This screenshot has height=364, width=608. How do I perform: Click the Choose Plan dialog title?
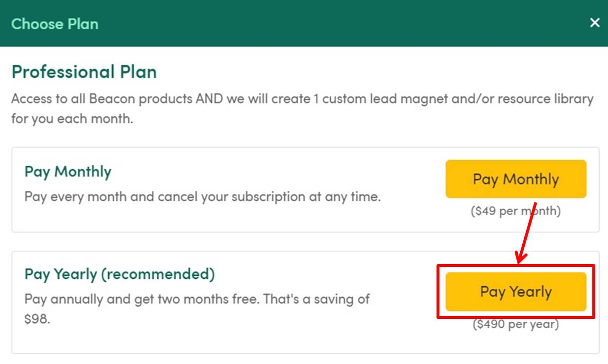(x=55, y=24)
